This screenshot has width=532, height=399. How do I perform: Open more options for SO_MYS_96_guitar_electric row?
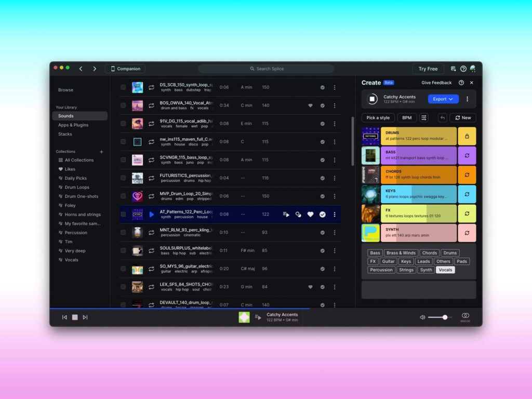335,269
